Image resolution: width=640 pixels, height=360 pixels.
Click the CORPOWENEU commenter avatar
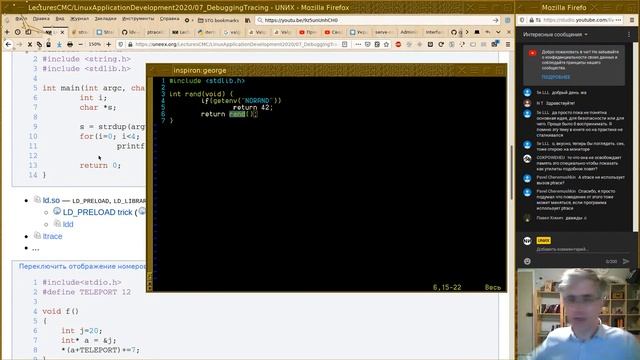point(527,159)
